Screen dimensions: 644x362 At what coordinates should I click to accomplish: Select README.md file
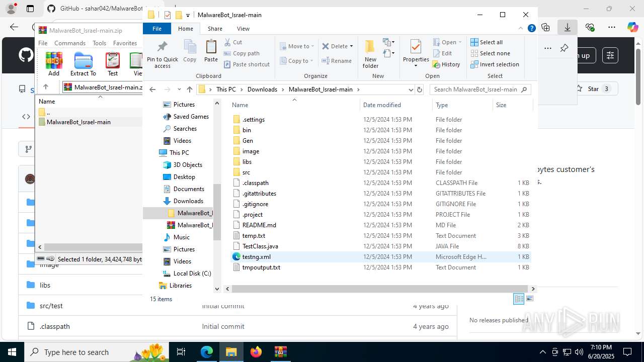pos(381,225)
